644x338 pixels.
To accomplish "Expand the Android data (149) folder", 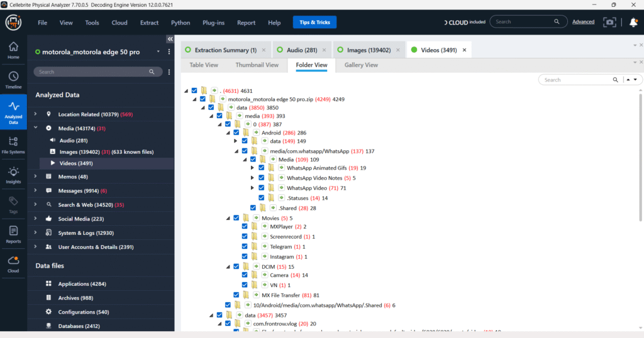I will click(x=236, y=141).
